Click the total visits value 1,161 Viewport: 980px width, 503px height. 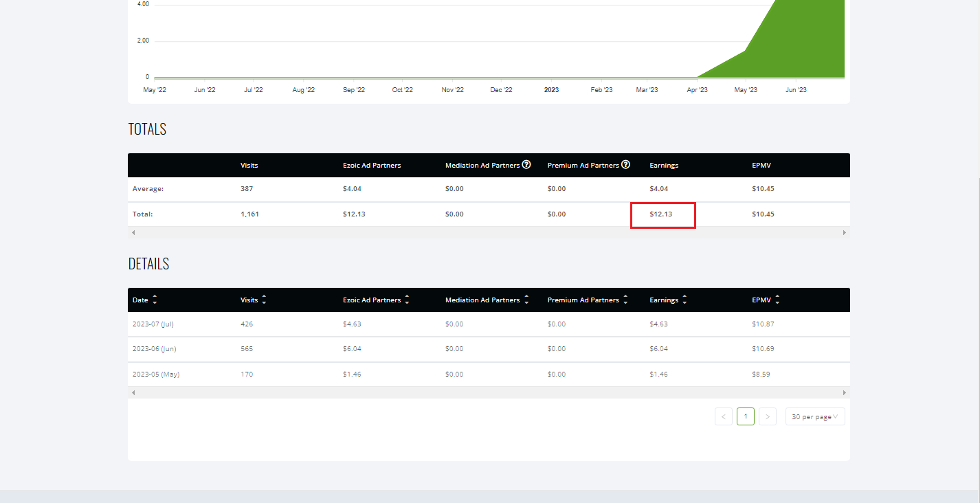click(x=249, y=214)
